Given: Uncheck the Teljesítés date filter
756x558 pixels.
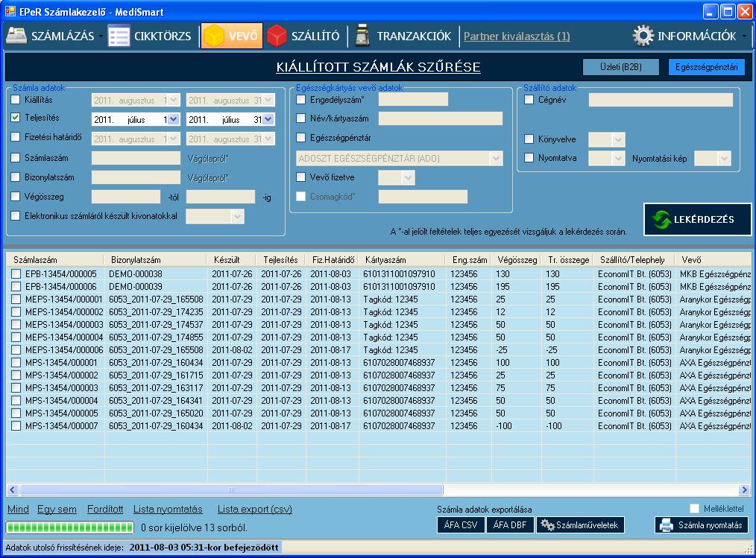Looking at the screenshot, I should pos(16,117).
